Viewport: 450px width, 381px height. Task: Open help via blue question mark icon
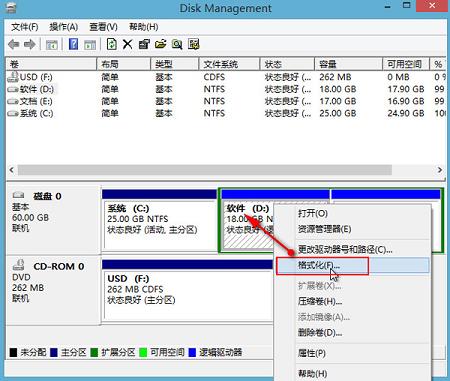(73, 44)
